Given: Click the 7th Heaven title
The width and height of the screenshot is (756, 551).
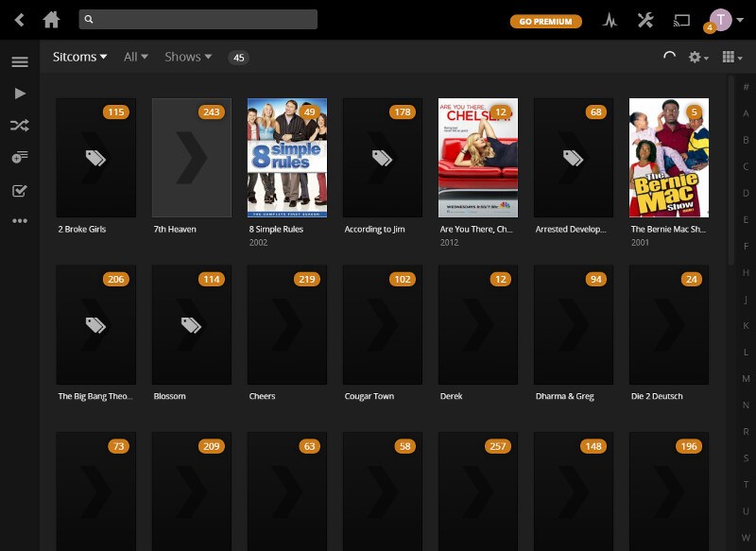Looking at the screenshot, I should point(175,230).
